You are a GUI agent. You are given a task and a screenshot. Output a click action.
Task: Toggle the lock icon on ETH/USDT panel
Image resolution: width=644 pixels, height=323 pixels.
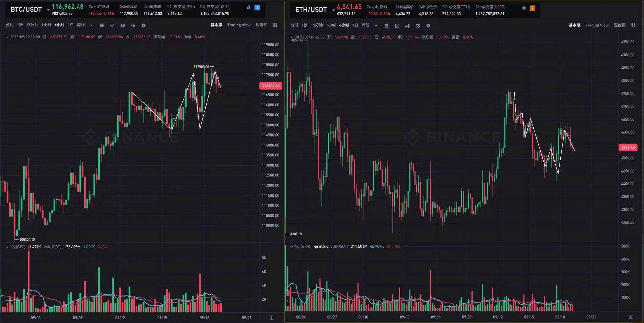524,8
